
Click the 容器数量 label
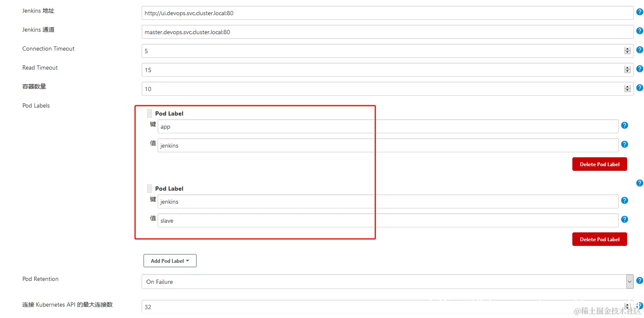pyautogui.click(x=34, y=86)
